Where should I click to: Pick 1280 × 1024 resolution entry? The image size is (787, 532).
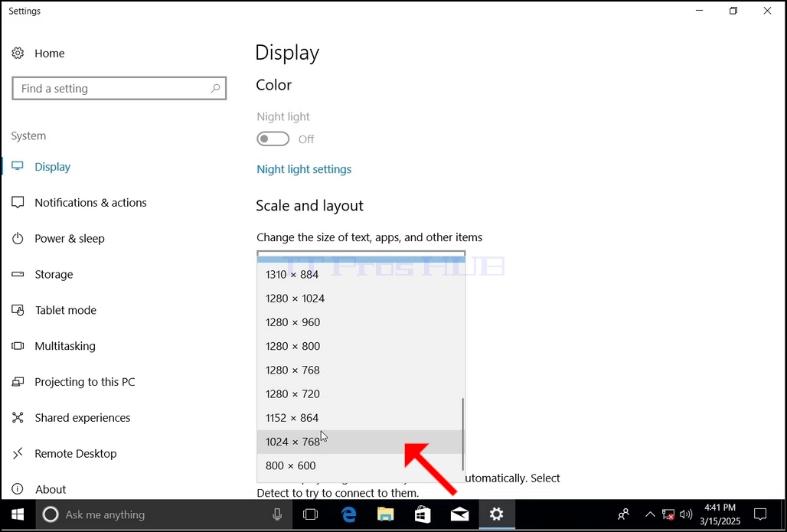pyautogui.click(x=361, y=299)
